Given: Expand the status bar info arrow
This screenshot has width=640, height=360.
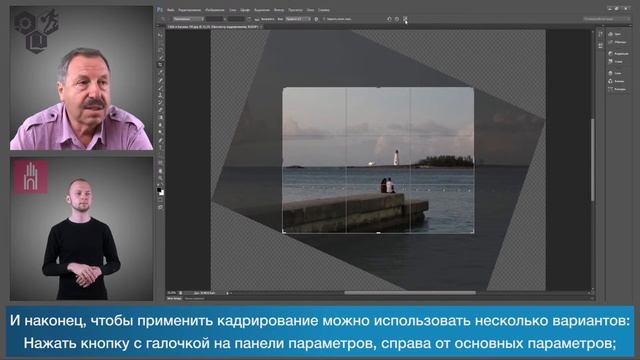Looking at the screenshot, I should click(227, 293).
